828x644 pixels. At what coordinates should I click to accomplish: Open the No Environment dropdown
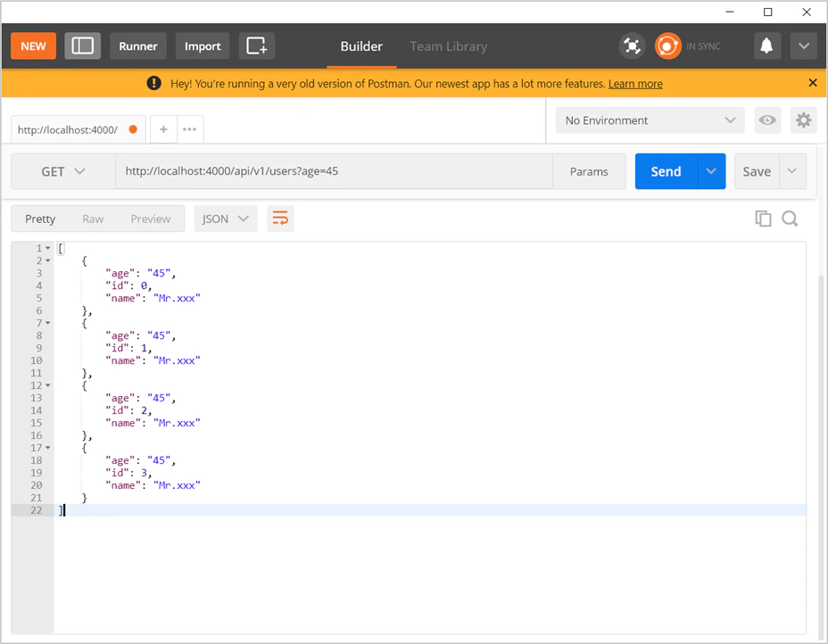[x=650, y=120]
